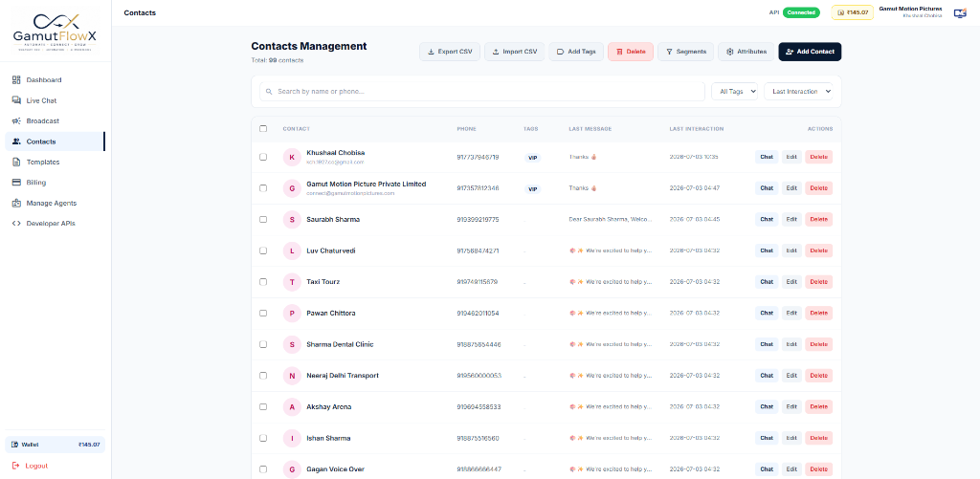Click the Gagan Voice Over contact name
980x479 pixels.
335,469
